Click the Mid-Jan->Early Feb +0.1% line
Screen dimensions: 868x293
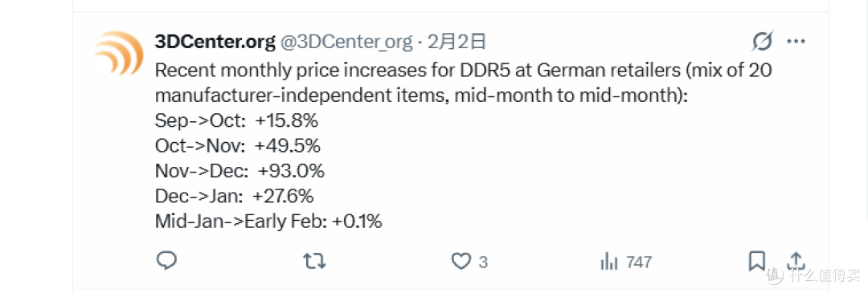click(268, 222)
